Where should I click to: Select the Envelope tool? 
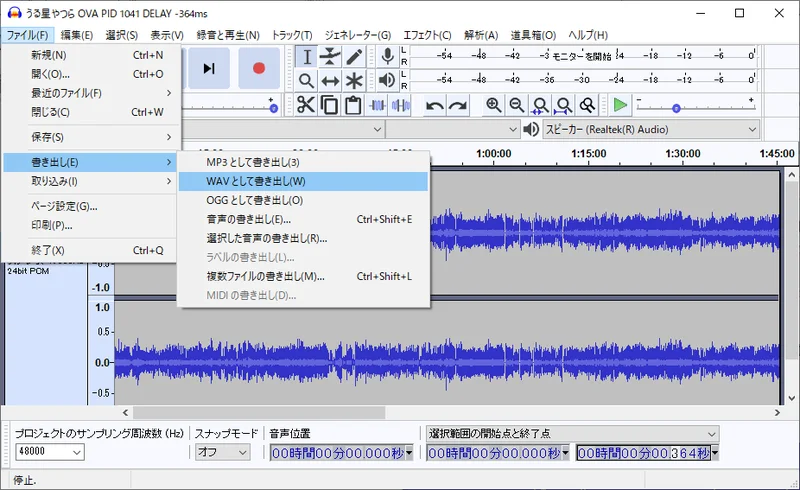[x=330, y=56]
